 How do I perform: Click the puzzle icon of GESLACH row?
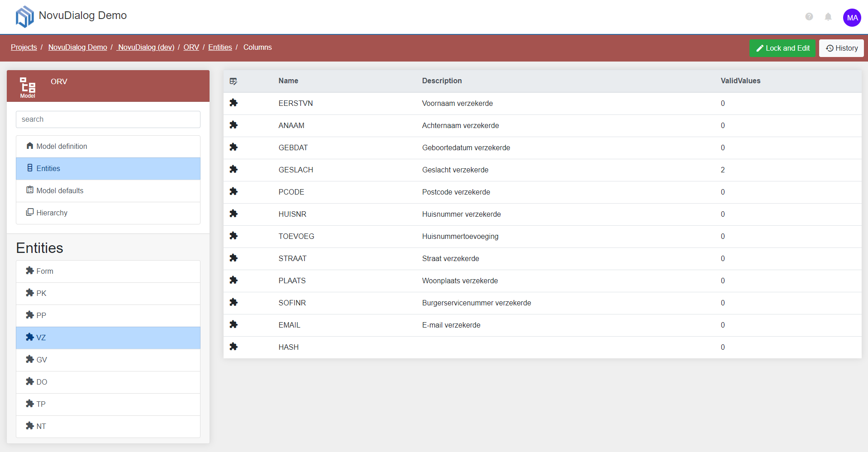click(234, 169)
